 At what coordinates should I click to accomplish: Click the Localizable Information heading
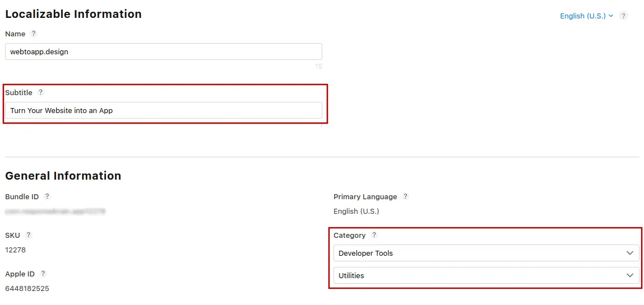73,14
